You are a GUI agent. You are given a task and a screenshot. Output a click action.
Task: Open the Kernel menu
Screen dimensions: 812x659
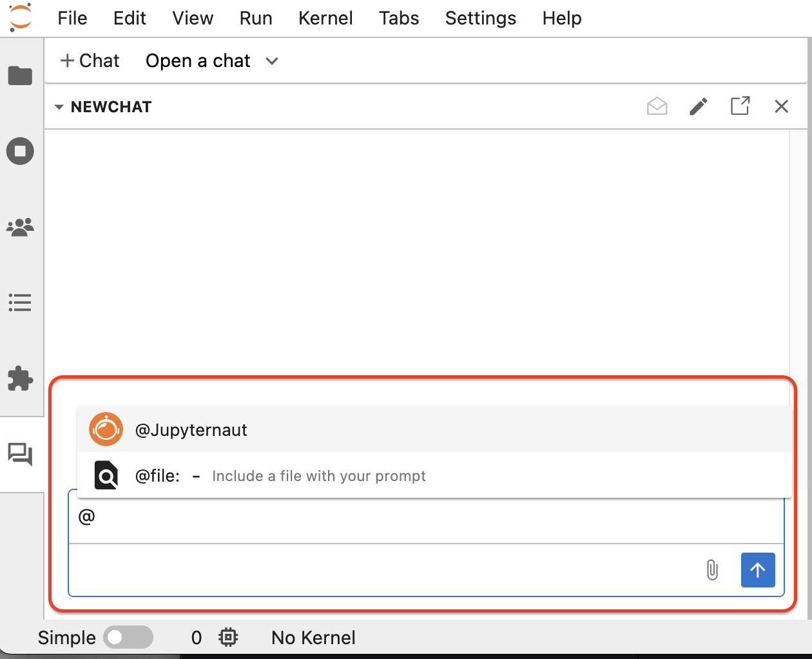click(325, 18)
